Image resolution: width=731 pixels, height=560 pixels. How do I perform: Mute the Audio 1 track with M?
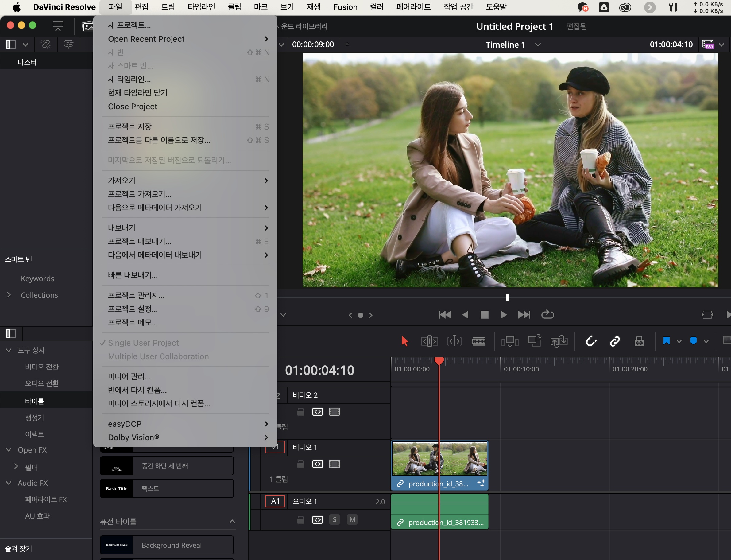coord(352,520)
